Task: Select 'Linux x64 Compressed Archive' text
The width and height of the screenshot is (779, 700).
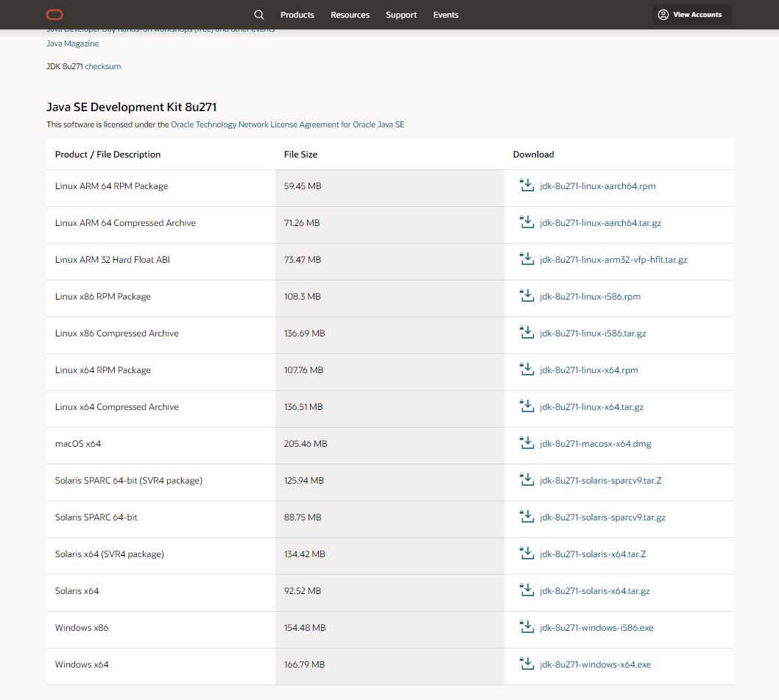Action: pyautogui.click(x=117, y=407)
